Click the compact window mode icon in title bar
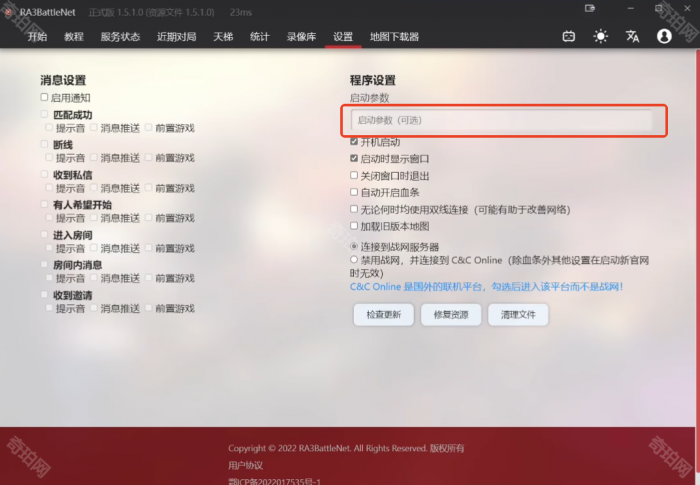700x485 pixels. pos(590,8)
